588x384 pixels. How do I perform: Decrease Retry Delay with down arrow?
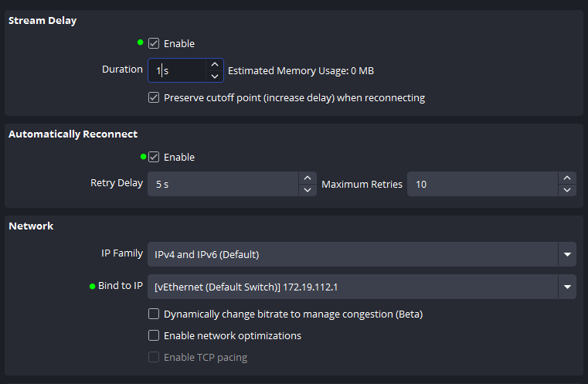(x=308, y=190)
